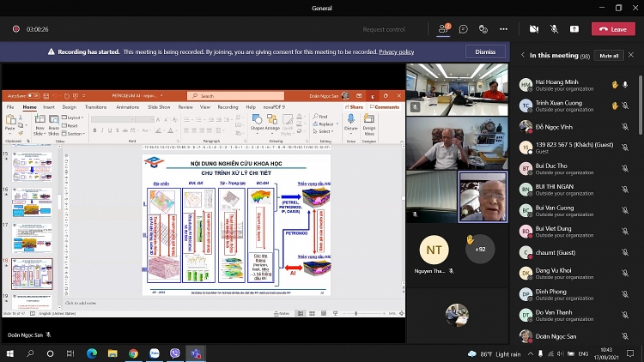Click the reactions icon in the meeting toolbar

point(482,29)
